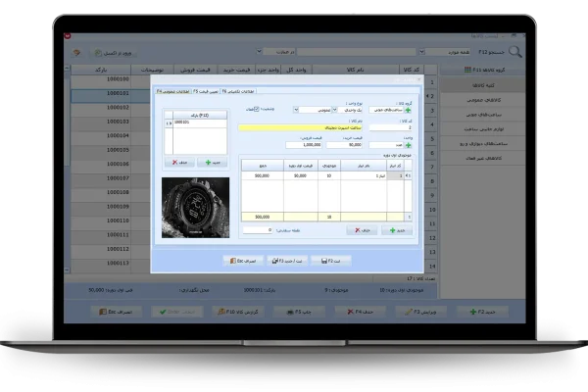Select the general goods group in the side list

pos(482,100)
